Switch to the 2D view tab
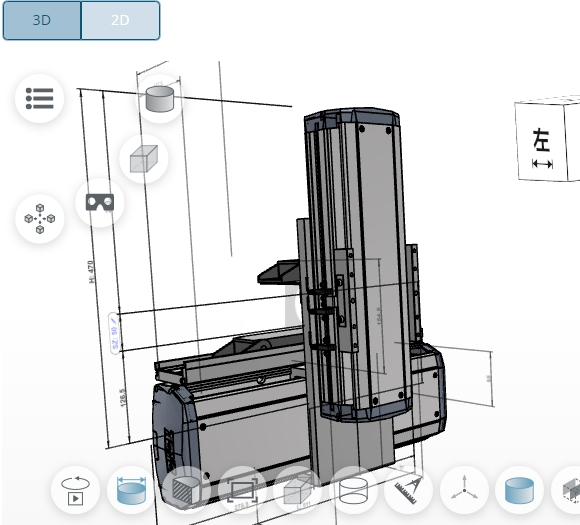 tap(121, 20)
